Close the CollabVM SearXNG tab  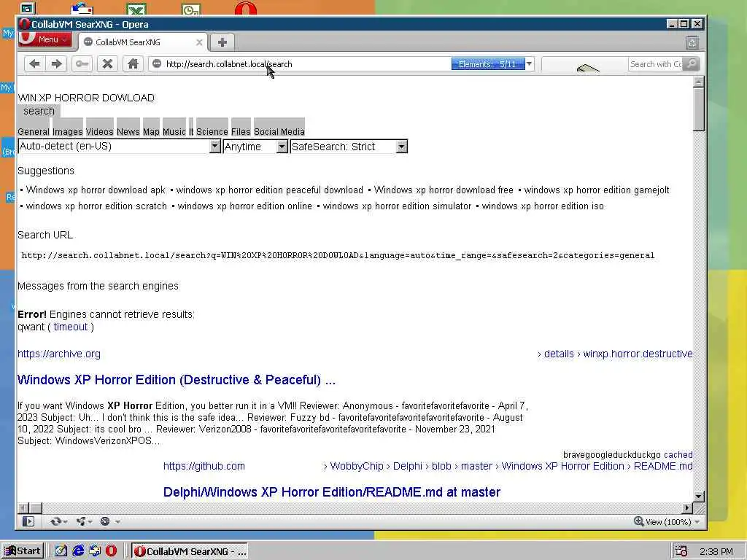click(199, 42)
